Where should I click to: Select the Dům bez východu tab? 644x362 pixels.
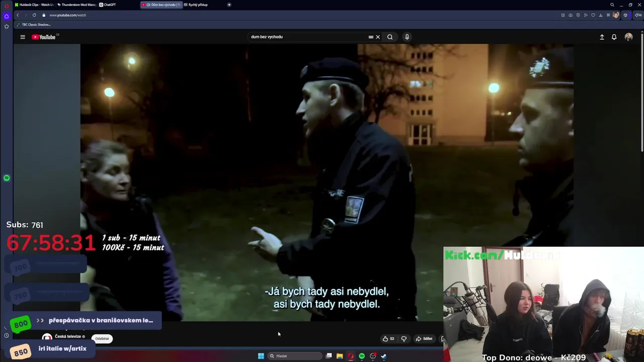[x=161, y=5]
